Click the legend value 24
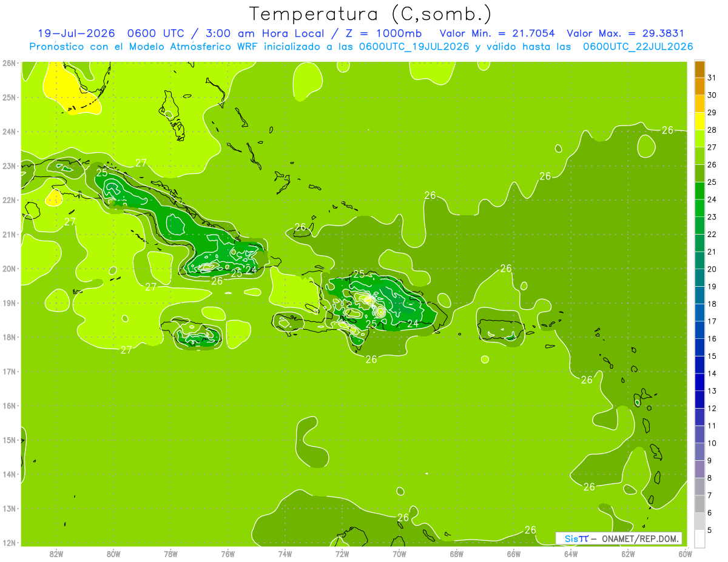Screen dimensions: 728x562 coord(712,199)
